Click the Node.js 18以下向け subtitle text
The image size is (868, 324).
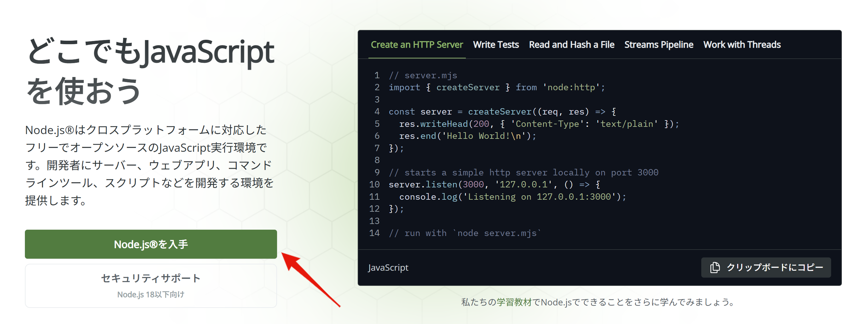pos(151,294)
